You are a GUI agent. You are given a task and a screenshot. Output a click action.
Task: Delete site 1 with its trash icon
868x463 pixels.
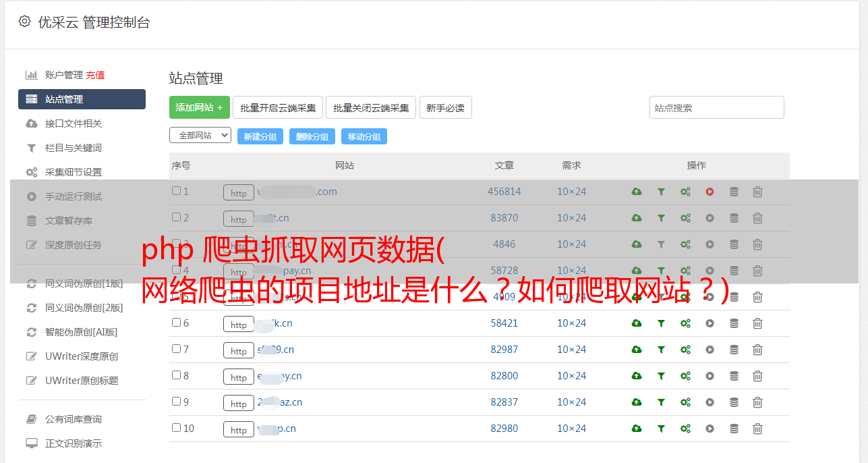click(x=757, y=192)
